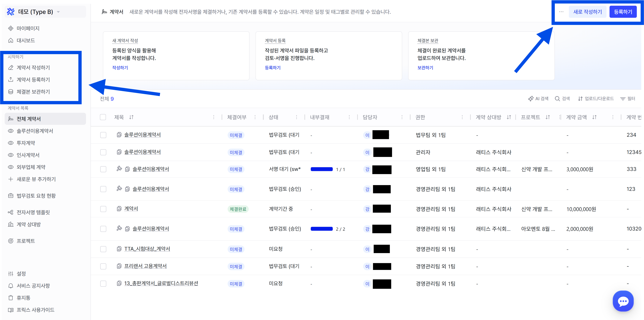Open 인사계약서 view in sidebar
644x320 pixels.
tap(28, 155)
